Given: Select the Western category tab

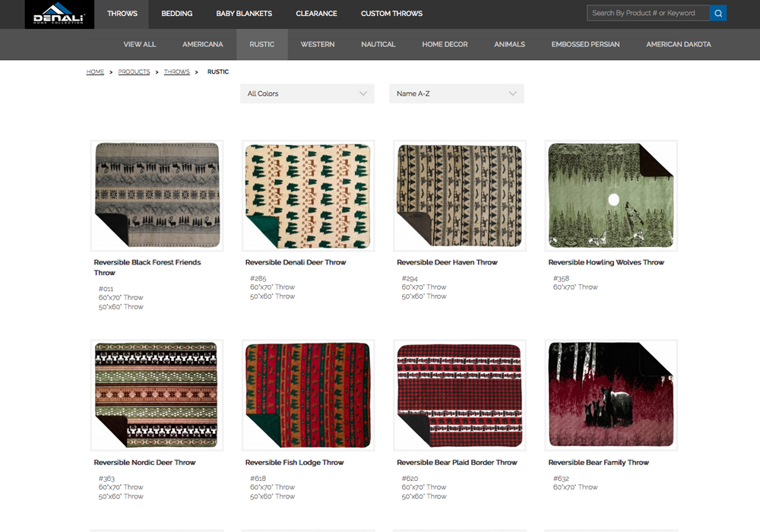Looking at the screenshot, I should tap(318, 44).
